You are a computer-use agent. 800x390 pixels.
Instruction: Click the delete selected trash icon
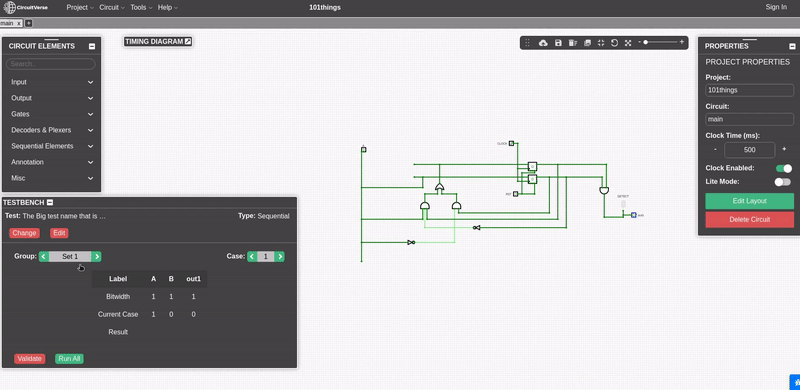point(573,43)
